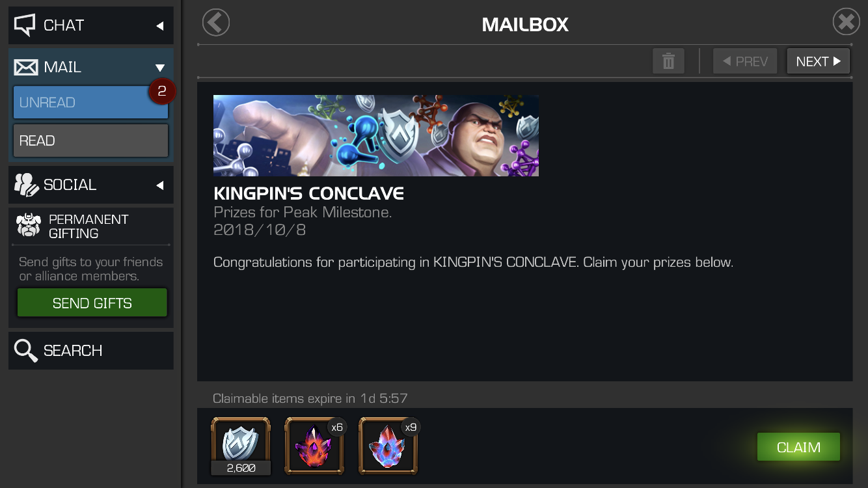Viewport: 868px width, 488px height.
Task: Select the 2,600 shield reward item
Action: pyautogui.click(x=241, y=446)
